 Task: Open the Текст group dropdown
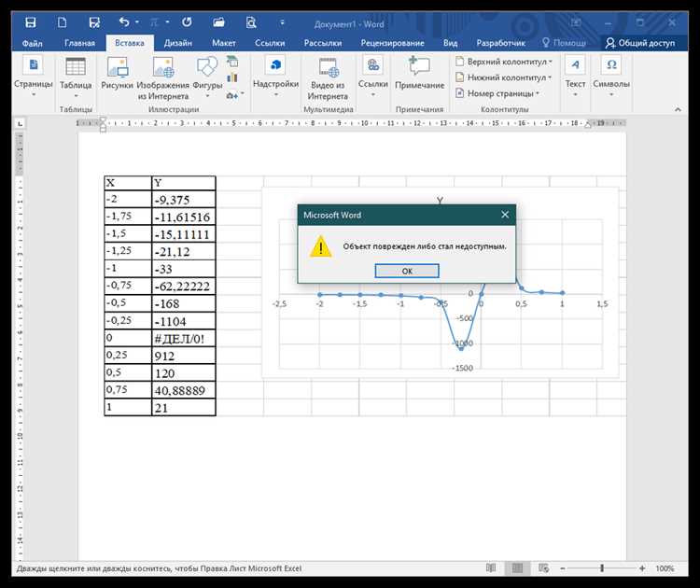pyautogui.click(x=575, y=77)
